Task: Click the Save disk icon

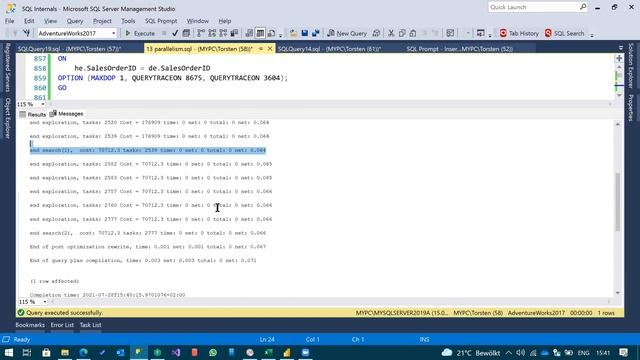Action: coord(304,33)
